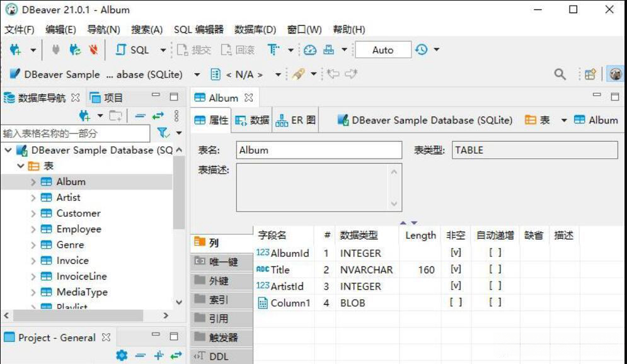Click the new database connection plug icon
Viewport: 627px width, 364px height.
tap(15, 50)
